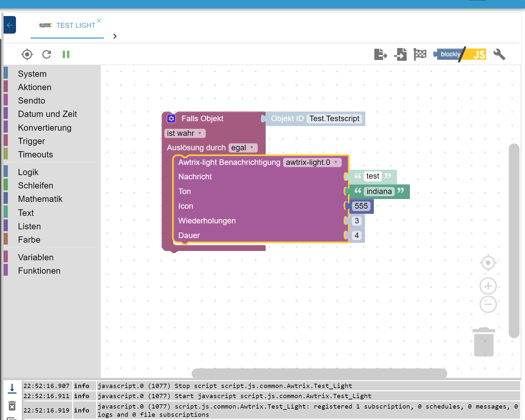
Task: Click the Objekt ID block label
Action: point(287,119)
